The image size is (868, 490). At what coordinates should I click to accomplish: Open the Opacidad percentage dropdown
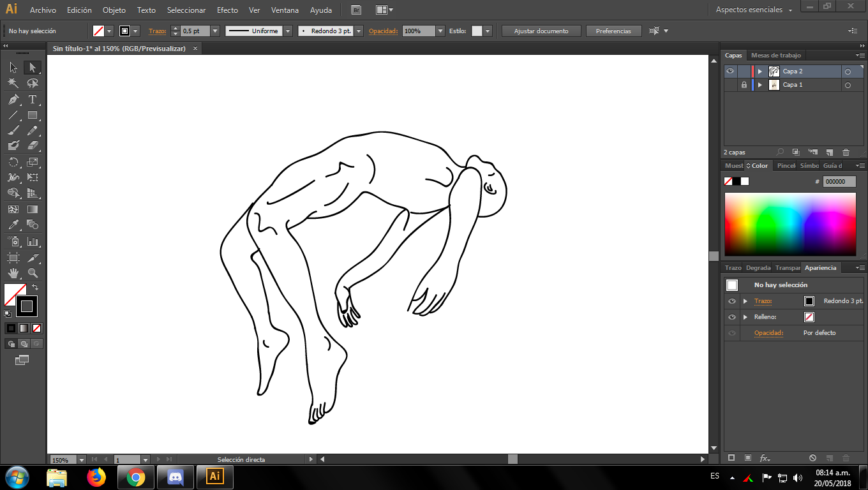point(440,31)
